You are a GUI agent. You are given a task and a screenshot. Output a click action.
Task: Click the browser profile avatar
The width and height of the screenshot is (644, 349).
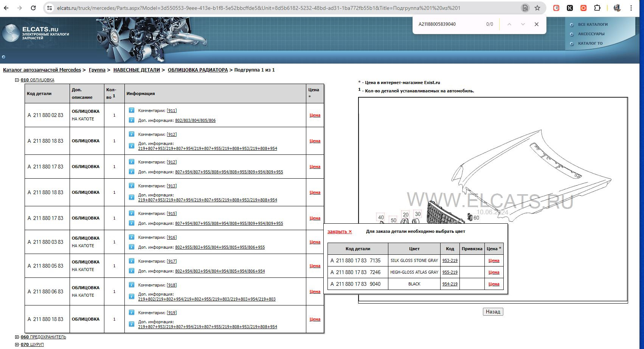[x=617, y=8]
